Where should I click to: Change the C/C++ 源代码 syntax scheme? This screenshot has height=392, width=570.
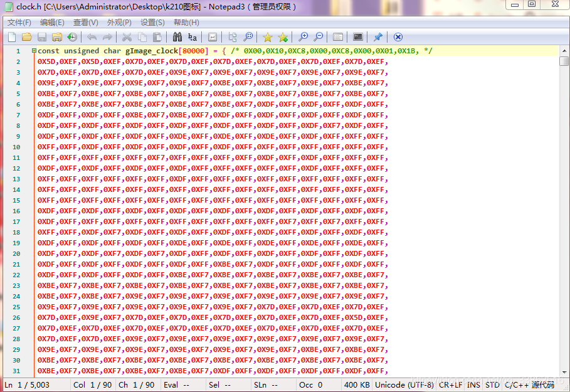(x=529, y=384)
